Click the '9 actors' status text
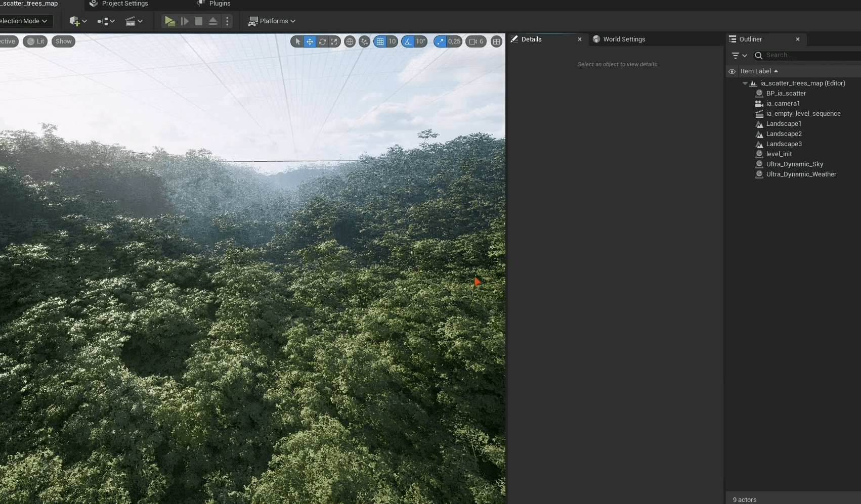The width and height of the screenshot is (861, 504). 745,499
